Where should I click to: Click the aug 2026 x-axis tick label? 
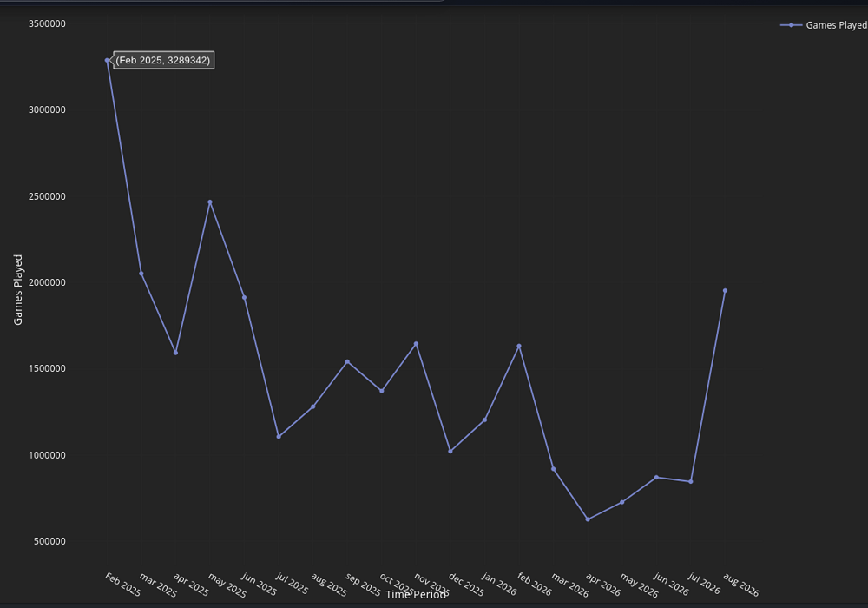pyautogui.click(x=741, y=585)
